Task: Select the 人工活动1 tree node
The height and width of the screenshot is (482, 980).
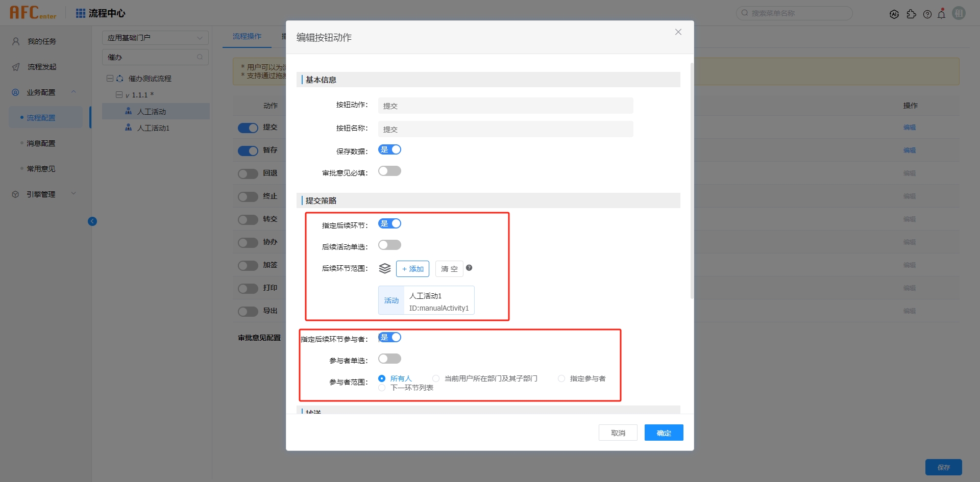Action: point(153,128)
